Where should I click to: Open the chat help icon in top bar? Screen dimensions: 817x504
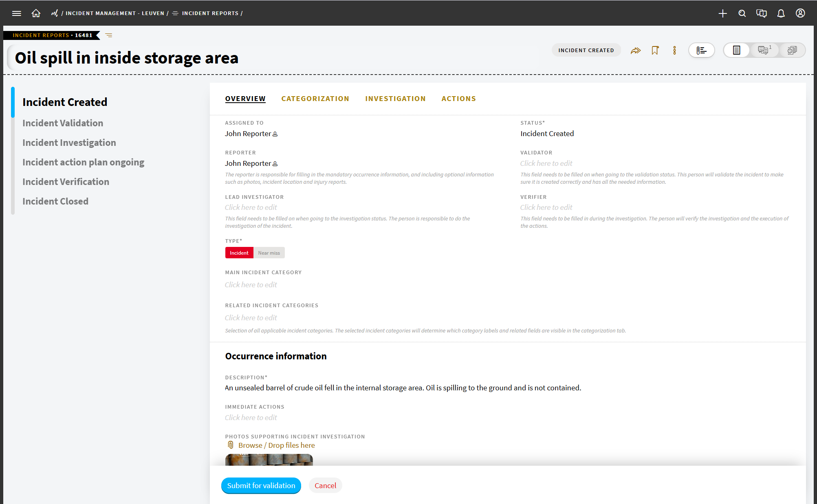[761, 13]
